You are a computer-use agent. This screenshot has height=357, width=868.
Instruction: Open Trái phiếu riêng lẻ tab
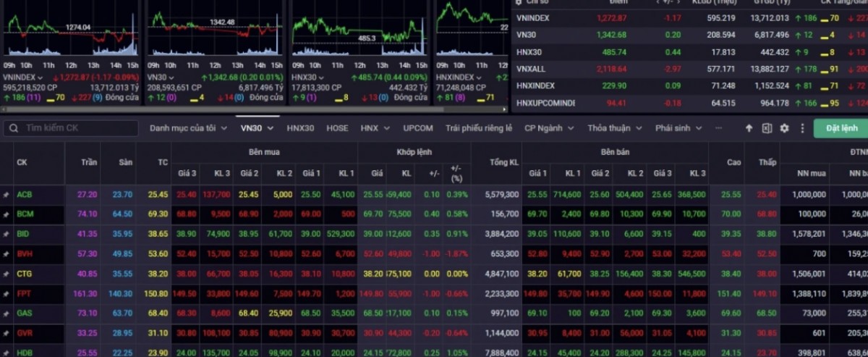pos(479,128)
